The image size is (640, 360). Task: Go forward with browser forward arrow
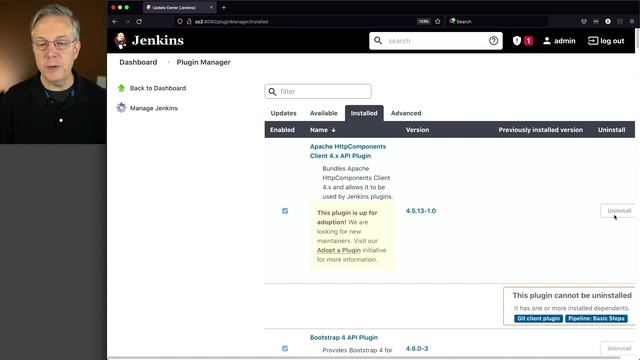(x=127, y=21)
